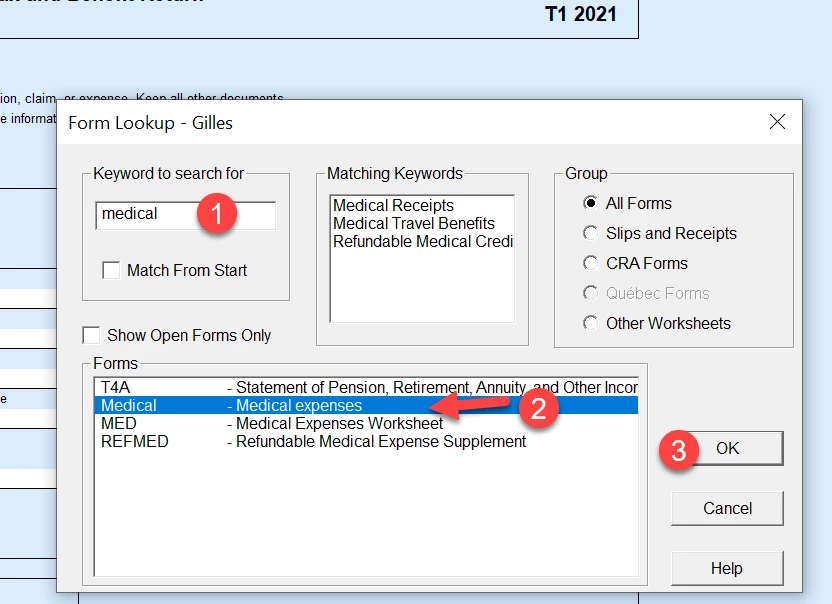The width and height of the screenshot is (832, 604).
Task: Select the T4A form row
Action: (x=366, y=387)
